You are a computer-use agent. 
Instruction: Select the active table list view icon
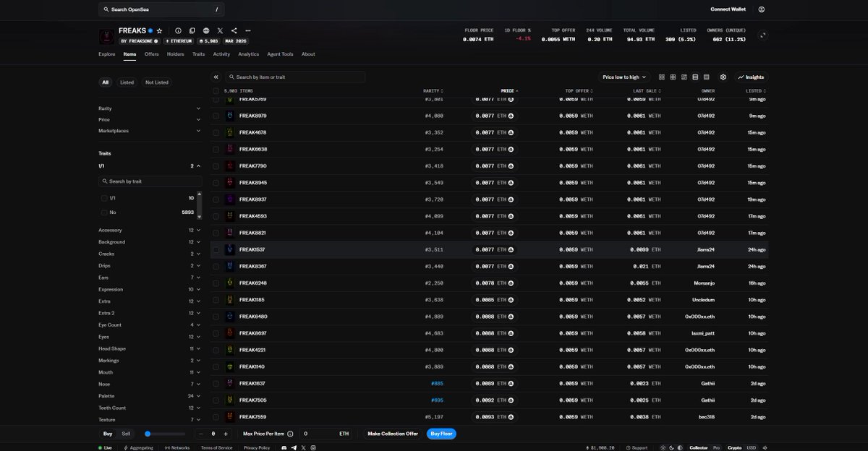[695, 77]
